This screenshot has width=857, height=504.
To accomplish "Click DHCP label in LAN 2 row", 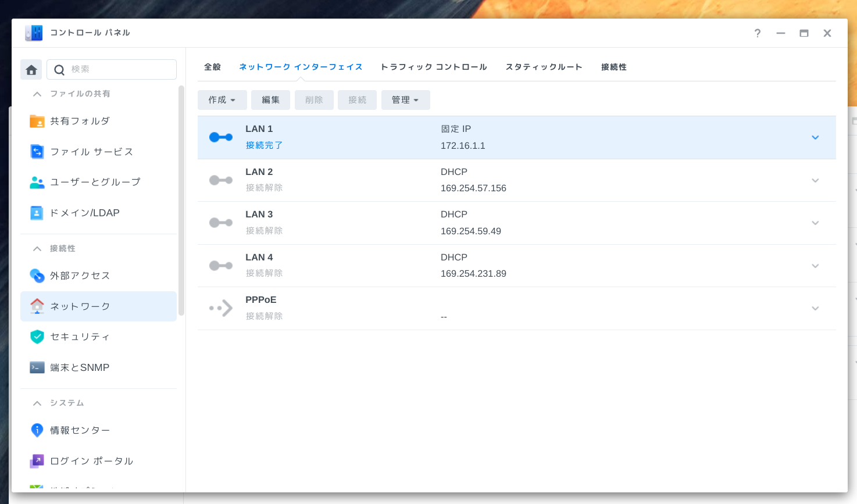I will pos(454,172).
